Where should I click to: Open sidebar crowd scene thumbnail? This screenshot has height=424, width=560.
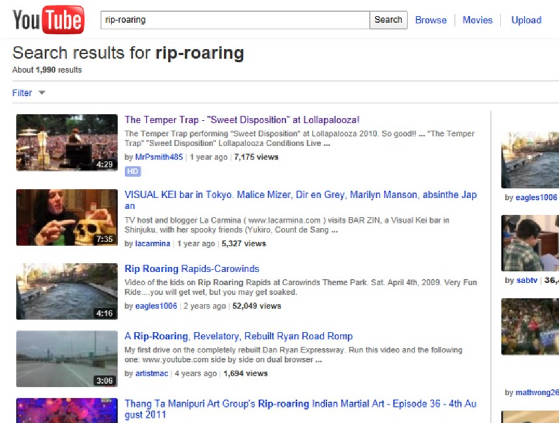[530, 327]
